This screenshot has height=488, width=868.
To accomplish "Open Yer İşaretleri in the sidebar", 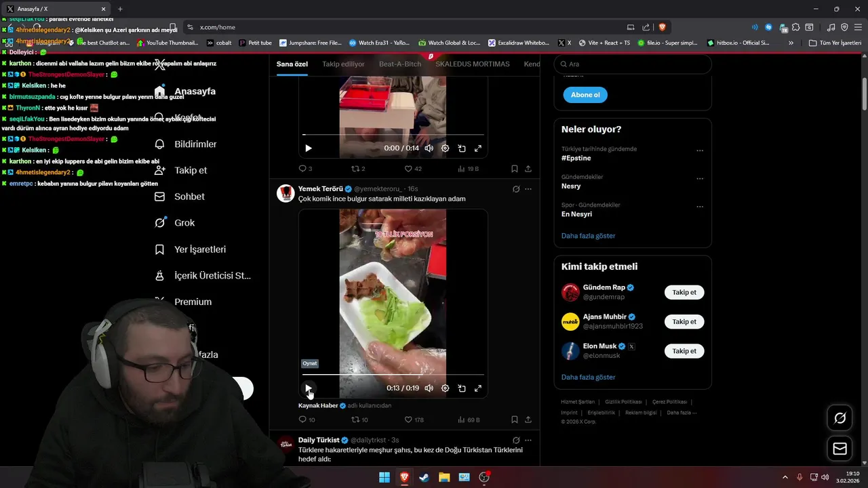I will (x=191, y=249).
